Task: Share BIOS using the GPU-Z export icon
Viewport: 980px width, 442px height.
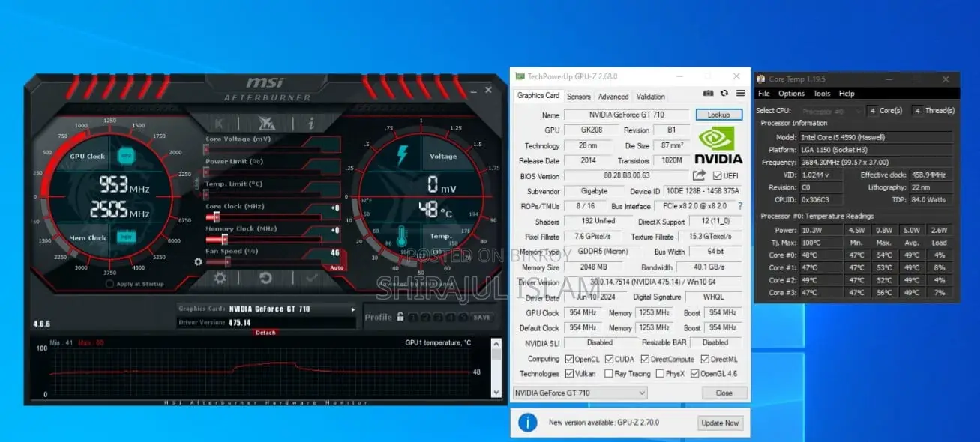Action: (699, 175)
